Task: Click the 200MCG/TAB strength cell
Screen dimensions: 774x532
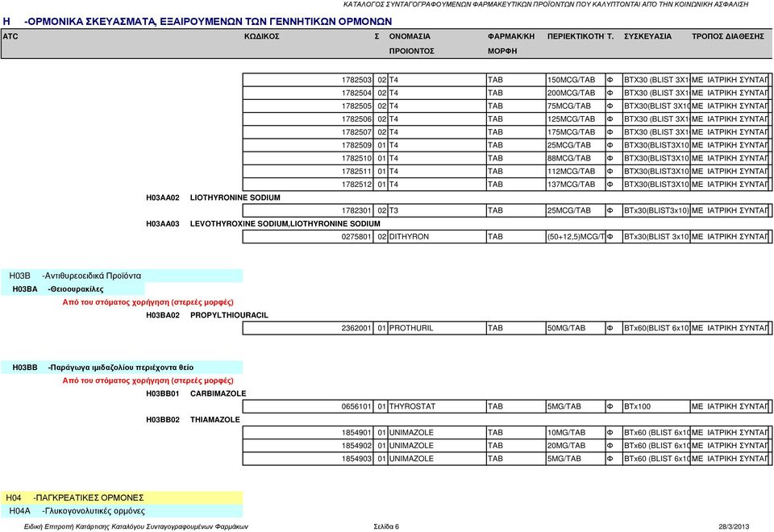Action: pyautogui.click(x=576, y=93)
